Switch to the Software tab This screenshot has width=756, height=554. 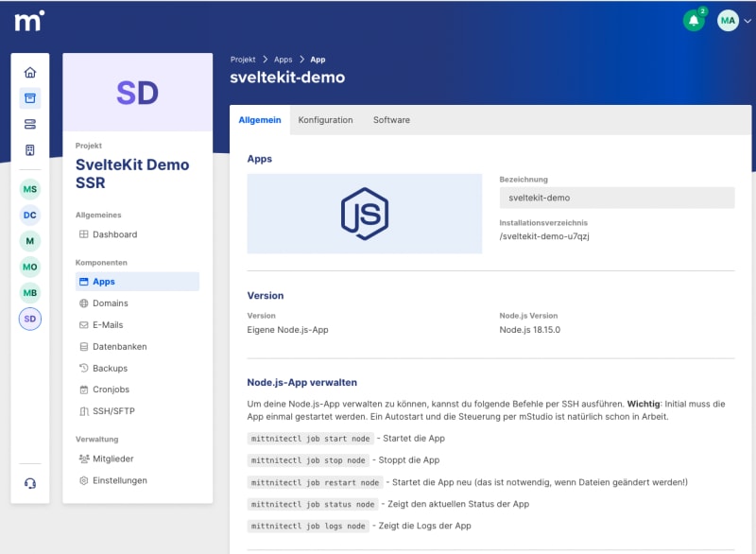(x=391, y=120)
